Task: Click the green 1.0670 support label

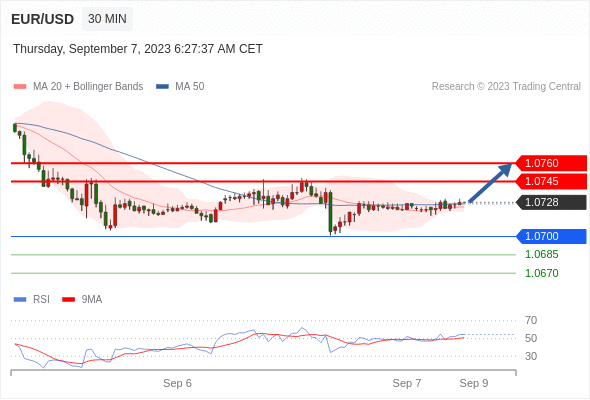Action: pos(541,273)
